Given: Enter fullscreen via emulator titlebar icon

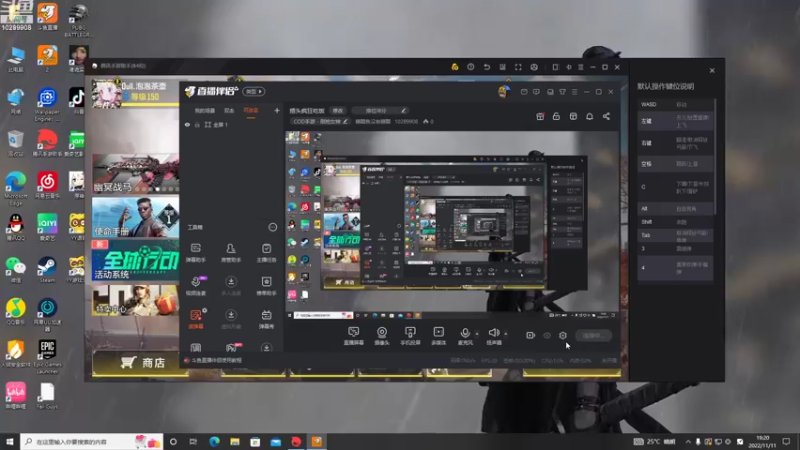Looking at the screenshot, I should click(518, 67).
